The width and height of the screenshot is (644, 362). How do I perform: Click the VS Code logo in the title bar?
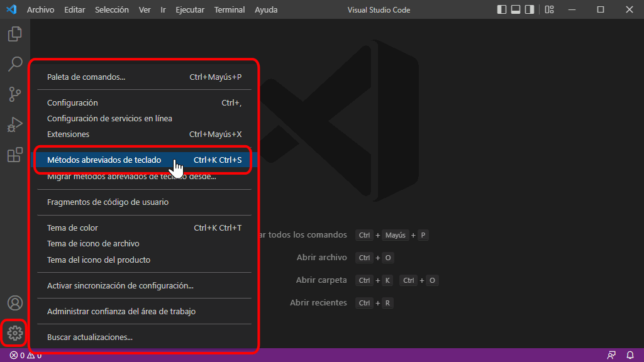point(11,9)
